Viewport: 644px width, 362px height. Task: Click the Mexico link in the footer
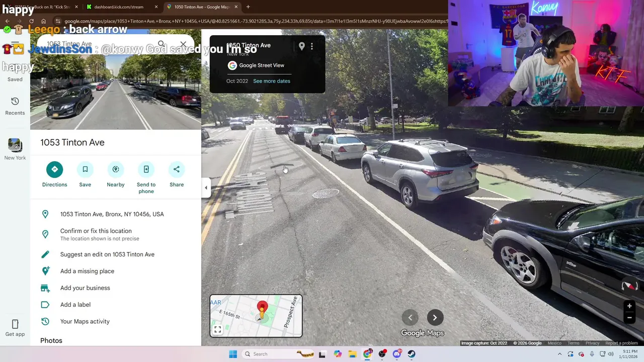tap(554, 343)
